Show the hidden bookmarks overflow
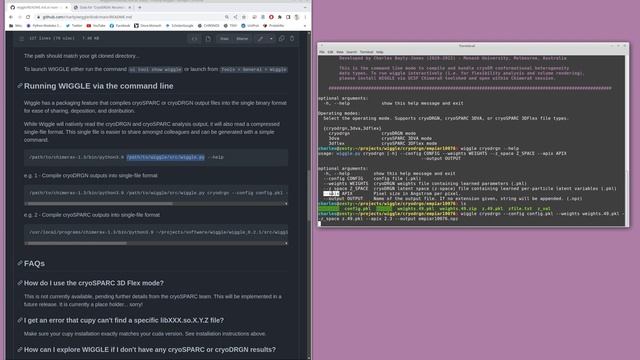 coord(305,26)
